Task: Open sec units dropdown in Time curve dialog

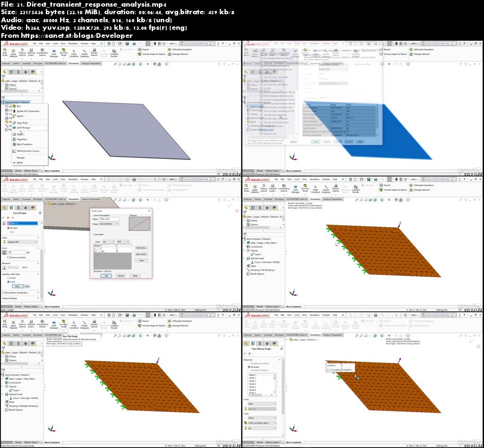Action: point(108,242)
